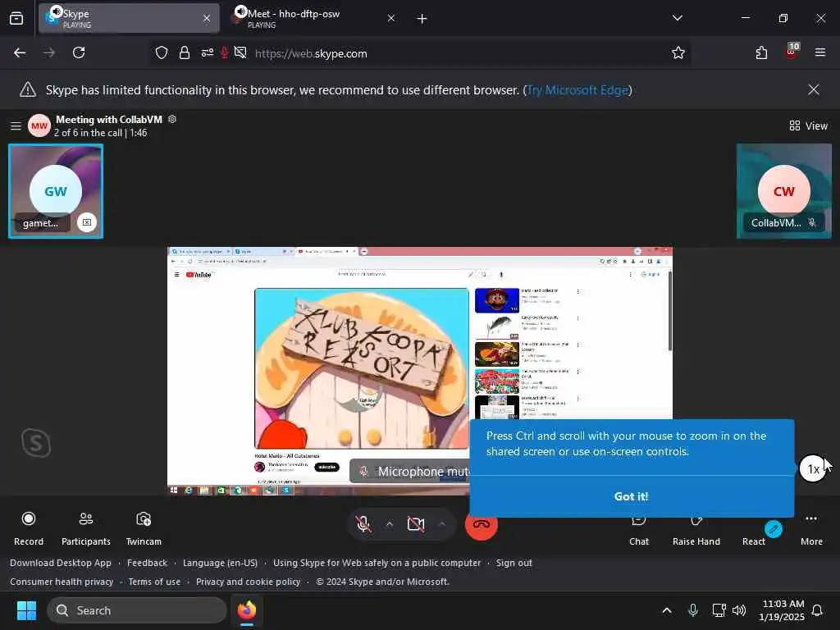Close the Skype tab
Screen dimensions: 840x630
[207, 18]
